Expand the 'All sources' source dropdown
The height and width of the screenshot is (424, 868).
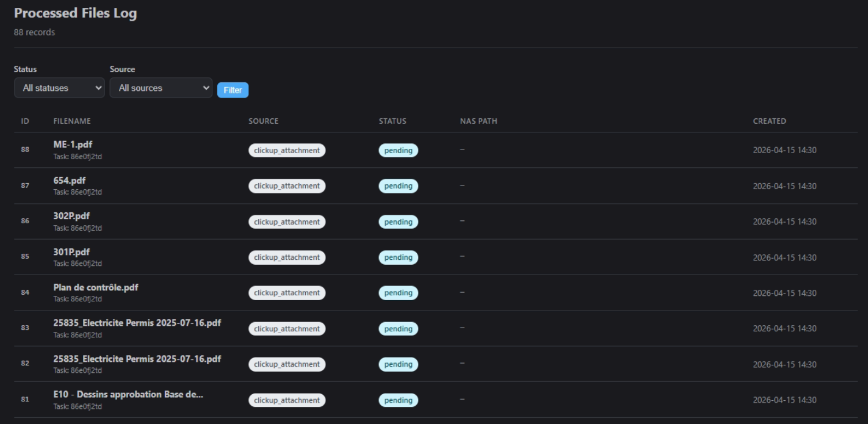[x=161, y=88]
